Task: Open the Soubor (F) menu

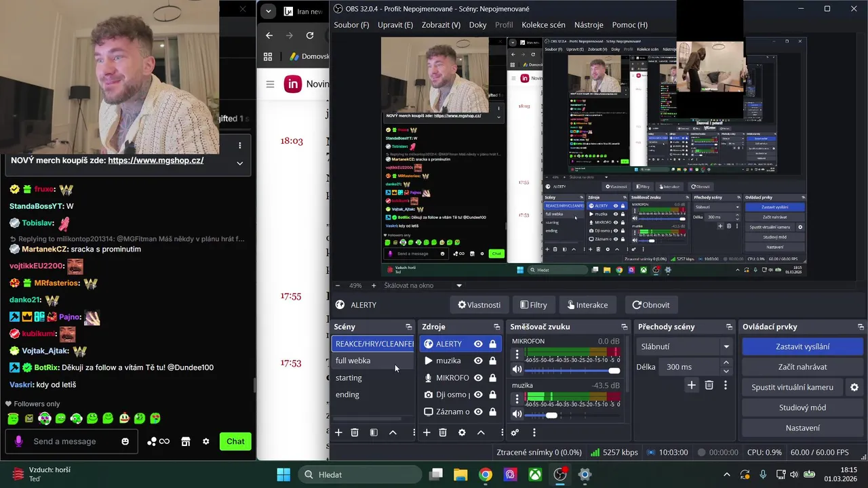Action: point(351,25)
